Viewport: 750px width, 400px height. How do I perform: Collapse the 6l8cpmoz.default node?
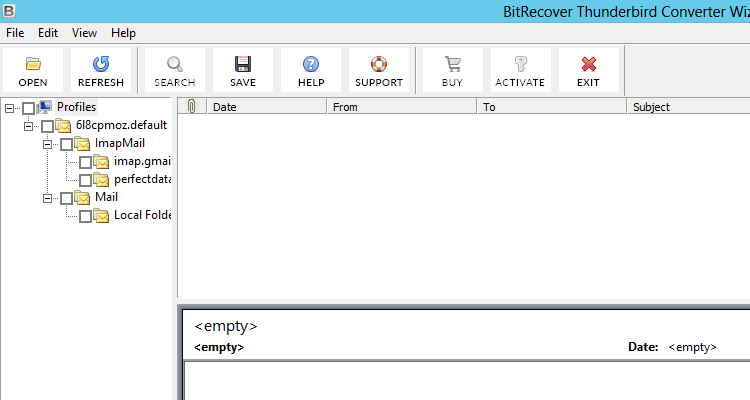(29, 126)
